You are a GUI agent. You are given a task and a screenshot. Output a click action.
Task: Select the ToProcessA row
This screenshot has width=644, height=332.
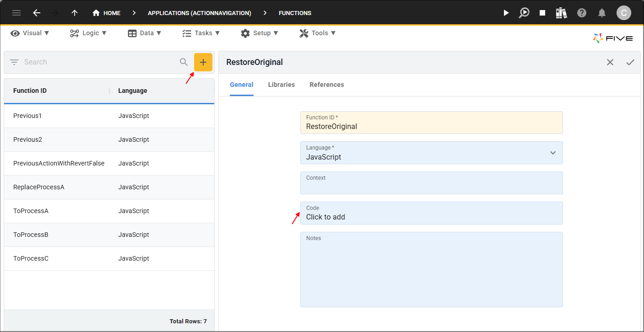click(109, 211)
